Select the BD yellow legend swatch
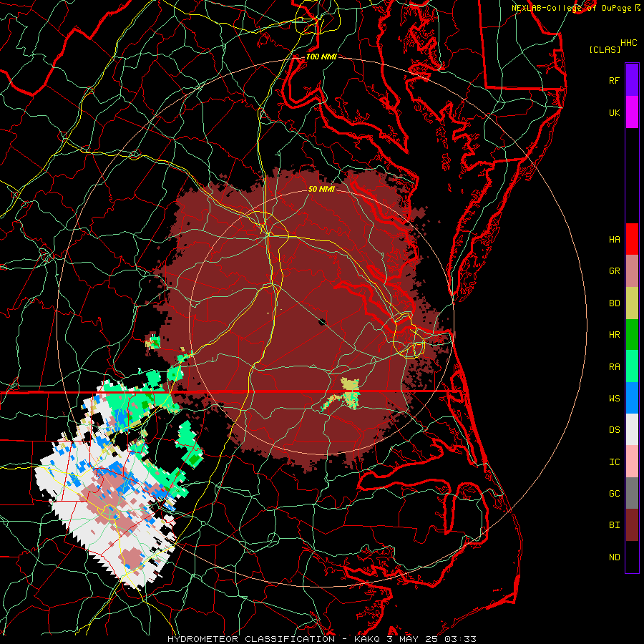 click(x=632, y=303)
